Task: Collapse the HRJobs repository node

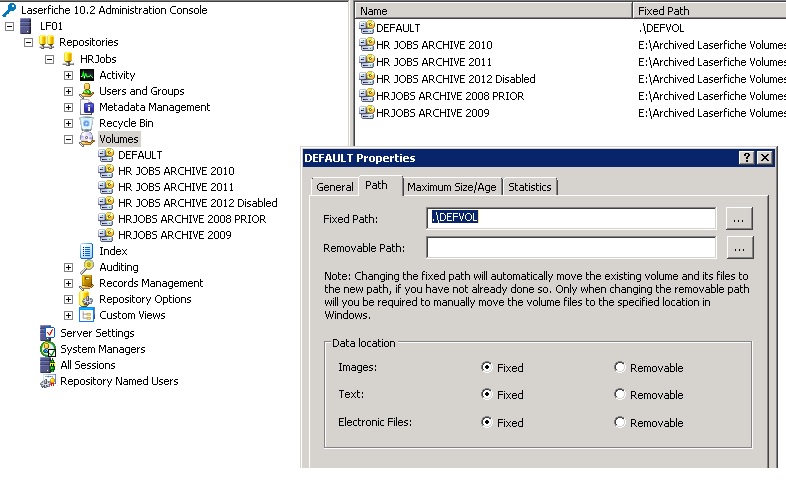Action: tap(49, 60)
